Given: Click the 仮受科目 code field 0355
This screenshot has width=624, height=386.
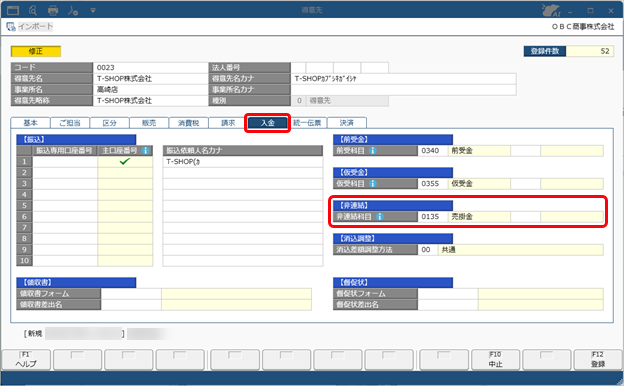Looking at the screenshot, I should click(433, 183).
